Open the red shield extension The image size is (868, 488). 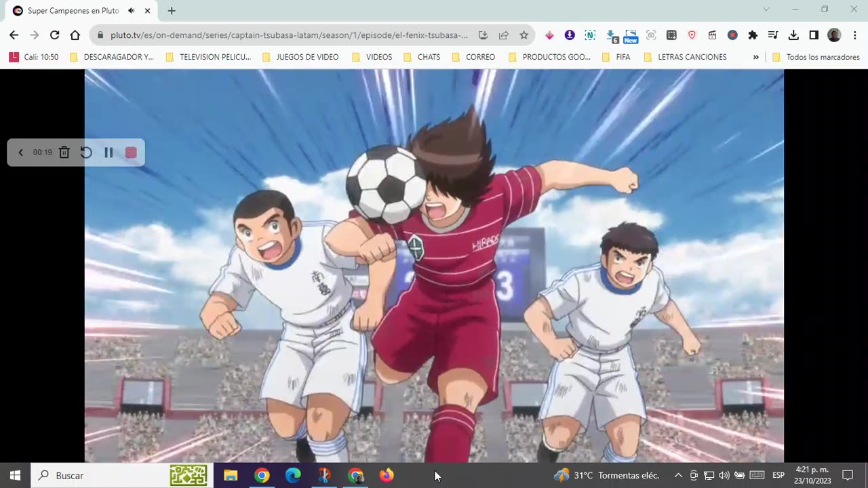pos(692,35)
